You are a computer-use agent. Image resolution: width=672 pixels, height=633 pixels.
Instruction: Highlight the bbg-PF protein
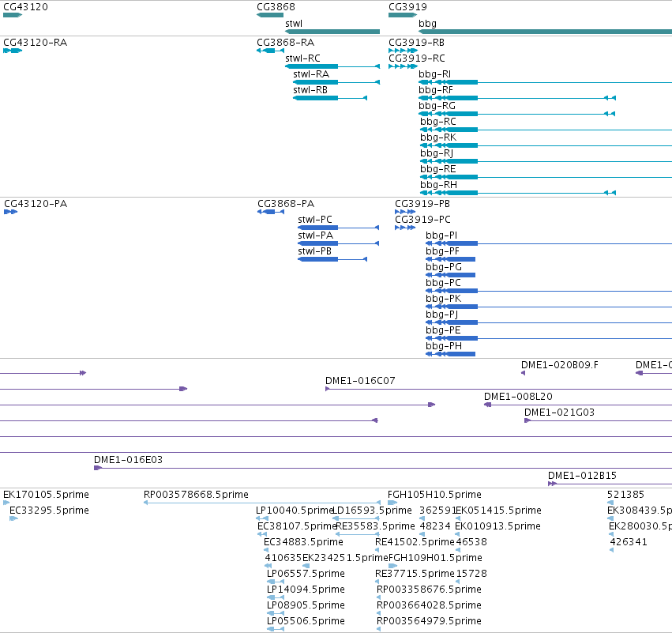click(x=450, y=259)
